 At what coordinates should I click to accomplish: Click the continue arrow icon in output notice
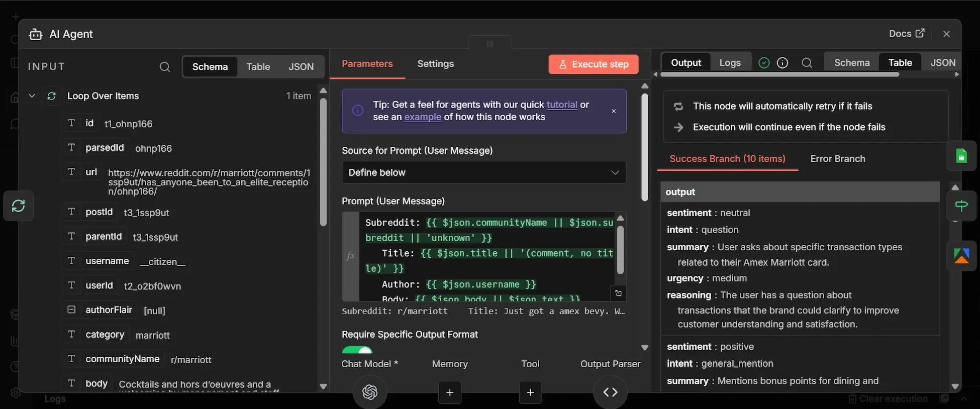pos(678,127)
